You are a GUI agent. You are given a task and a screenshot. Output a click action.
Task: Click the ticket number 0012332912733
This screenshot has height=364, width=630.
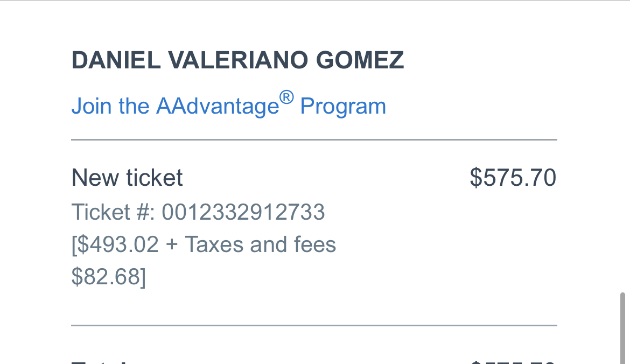pyautogui.click(x=243, y=212)
